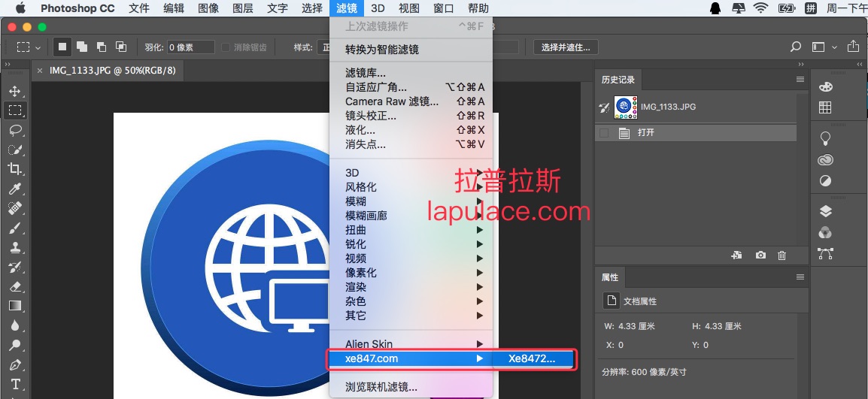
Task: Enable the 消除锯齿 anti-alias checkbox
Action: point(226,47)
